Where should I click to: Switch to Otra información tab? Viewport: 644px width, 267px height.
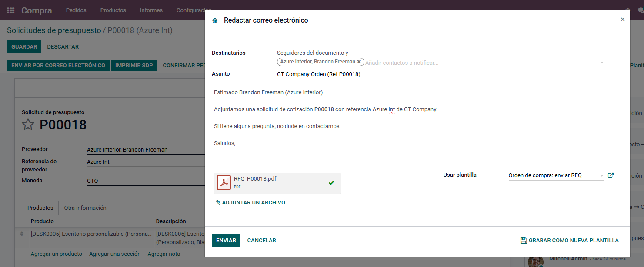(85, 208)
